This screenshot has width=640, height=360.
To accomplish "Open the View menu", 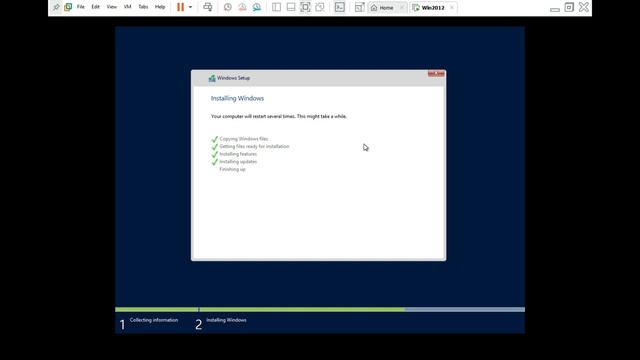I will click(111, 7).
